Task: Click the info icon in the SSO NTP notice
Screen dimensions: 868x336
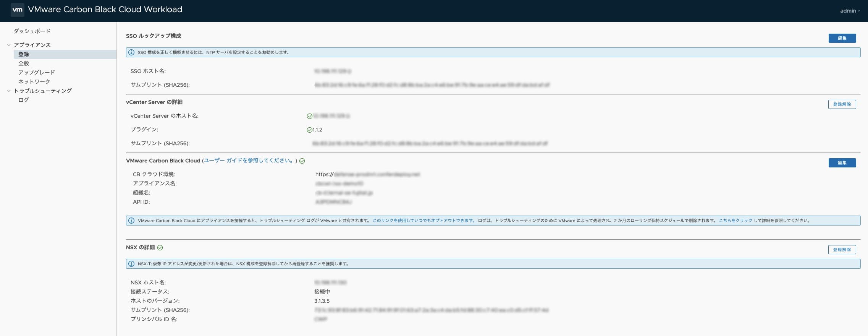Action: [x=131, y=52]
